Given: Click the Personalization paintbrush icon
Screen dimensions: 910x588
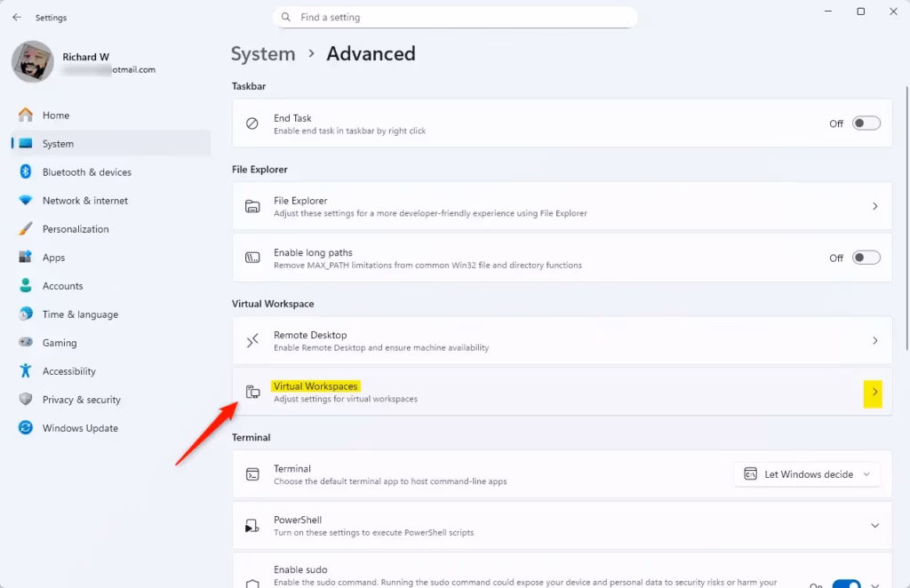Looking at the screenshot, I should pyautogui.click(x=26, y=228).
